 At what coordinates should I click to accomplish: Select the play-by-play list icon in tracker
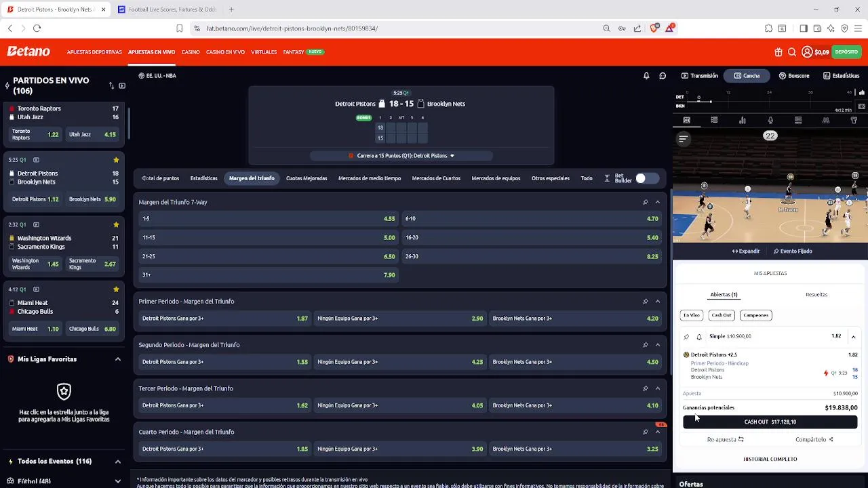[x=714, y=121]
